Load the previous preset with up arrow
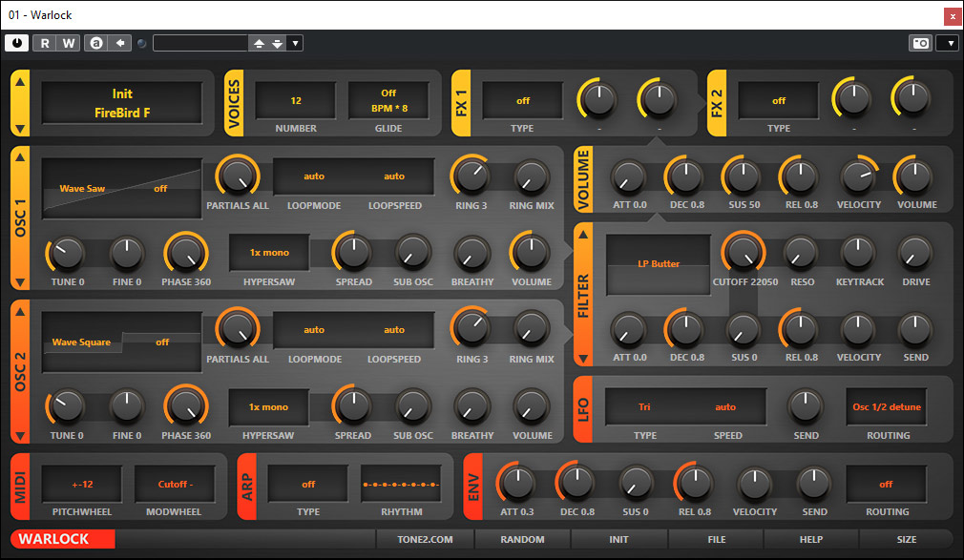 pos(258,43)
